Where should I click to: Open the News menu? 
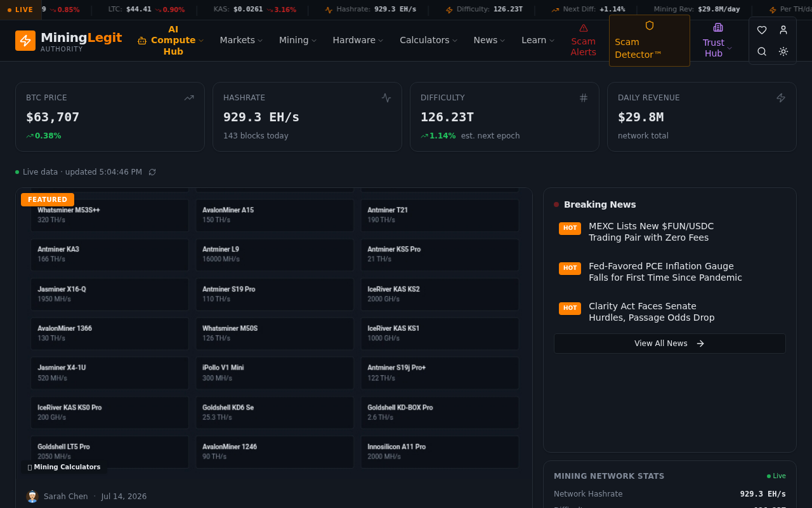point(489,40)
